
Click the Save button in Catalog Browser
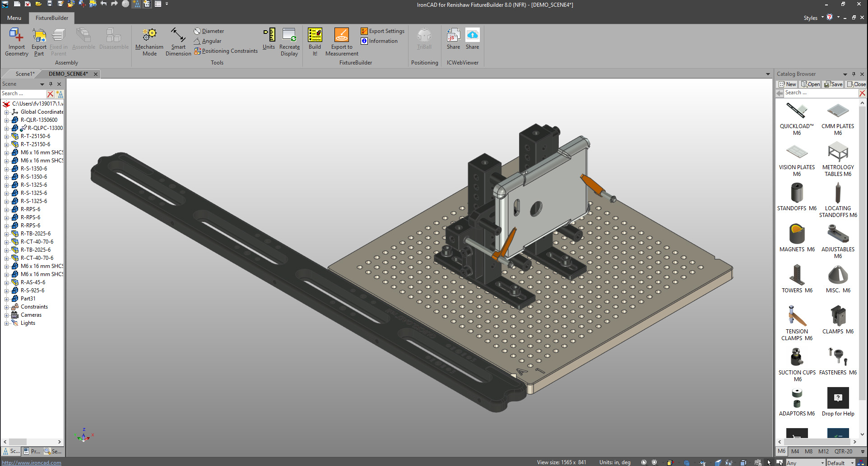pos(834,84)
